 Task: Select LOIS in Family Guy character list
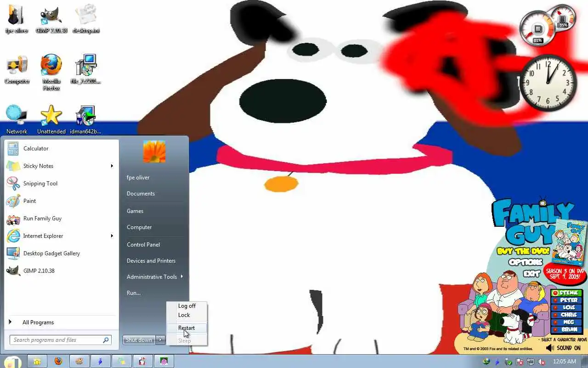pos(566,308)
